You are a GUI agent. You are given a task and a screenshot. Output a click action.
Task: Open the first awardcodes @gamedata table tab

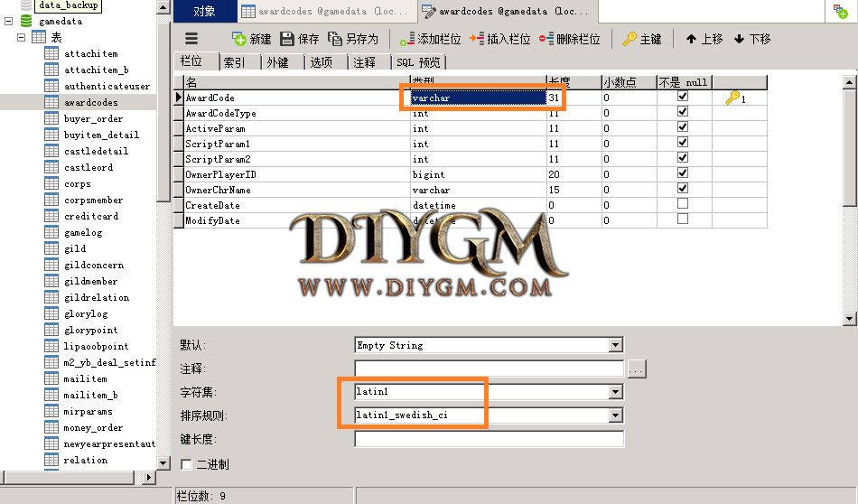click(326, 11)
